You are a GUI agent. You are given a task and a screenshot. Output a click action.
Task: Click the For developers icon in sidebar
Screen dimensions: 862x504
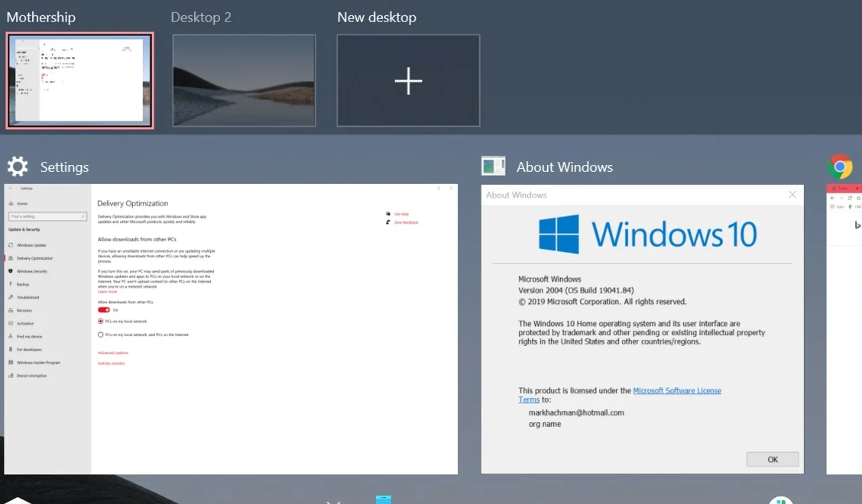point(11,350)
